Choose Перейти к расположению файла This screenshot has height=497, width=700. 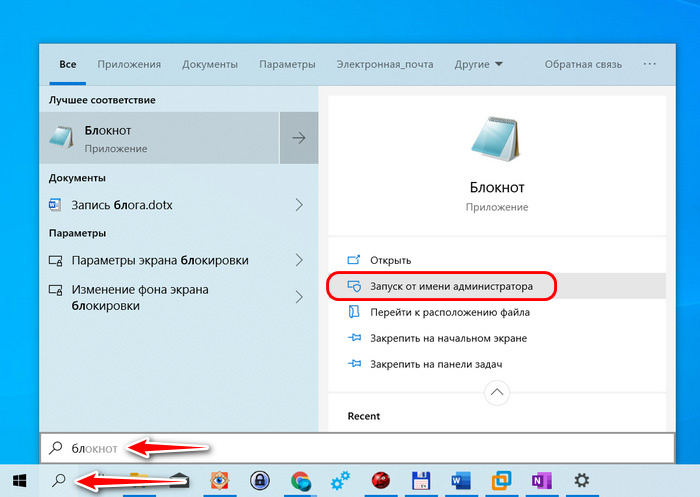497,312
